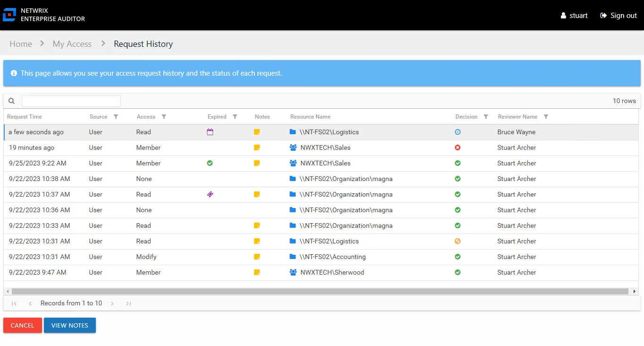This screenshot has height=346, width=644.
Task: Click the stuart user profile icon
Action: tap(563, 16)
